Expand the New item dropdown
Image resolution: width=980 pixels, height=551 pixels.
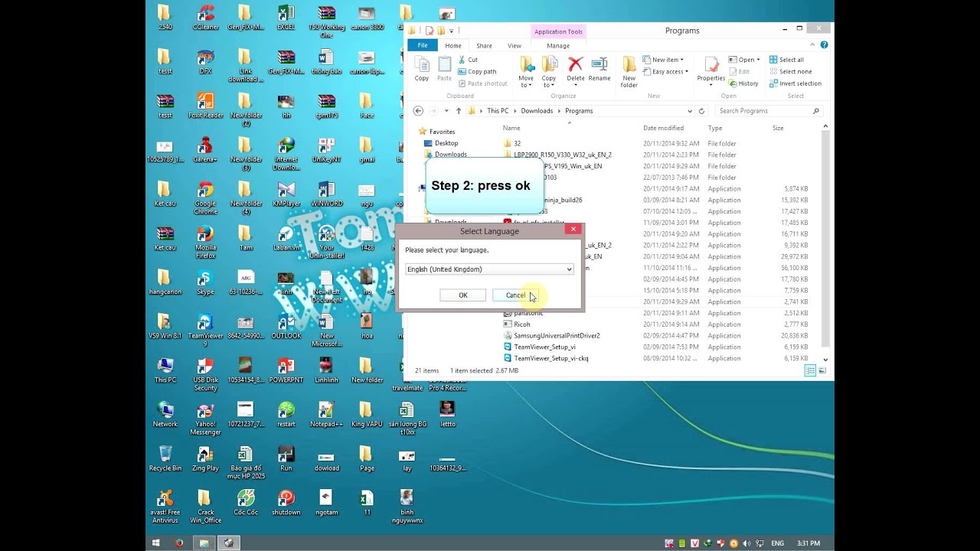[x=663, y=60]
